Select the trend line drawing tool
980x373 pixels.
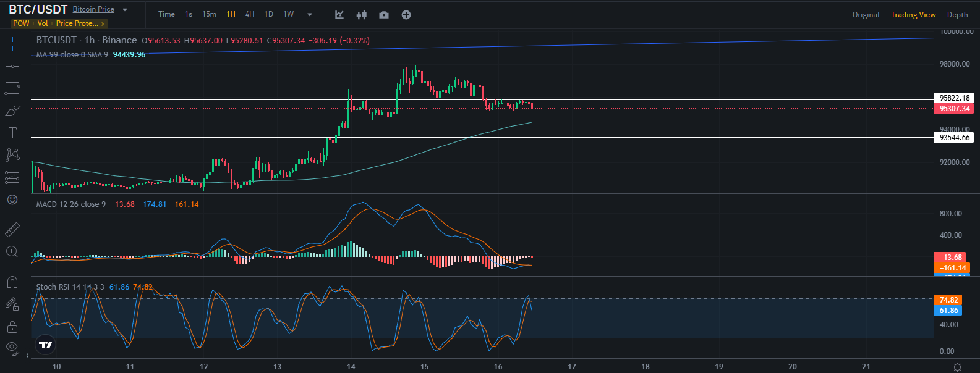tap(12, 66)
